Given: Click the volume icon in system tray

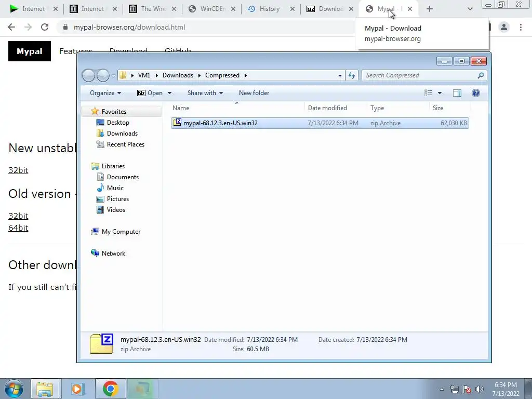Looking at the screenshot, I should tap(480, 389).
